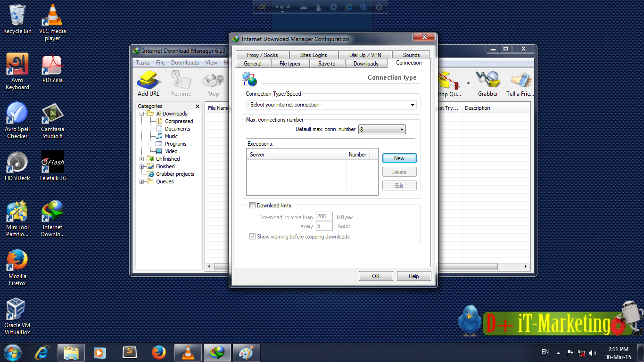The width and height of the screenshot is (644, 362).
Task: Switch to the File types tab
Action: (289, 64)
